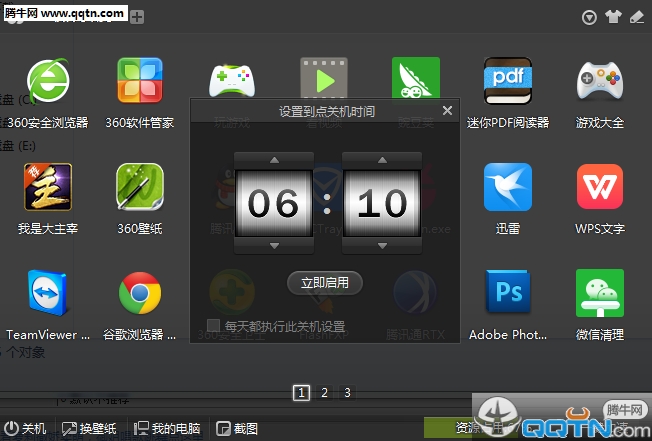
Task: Launch 迅雷 downloader
Action: pos(508,187)
